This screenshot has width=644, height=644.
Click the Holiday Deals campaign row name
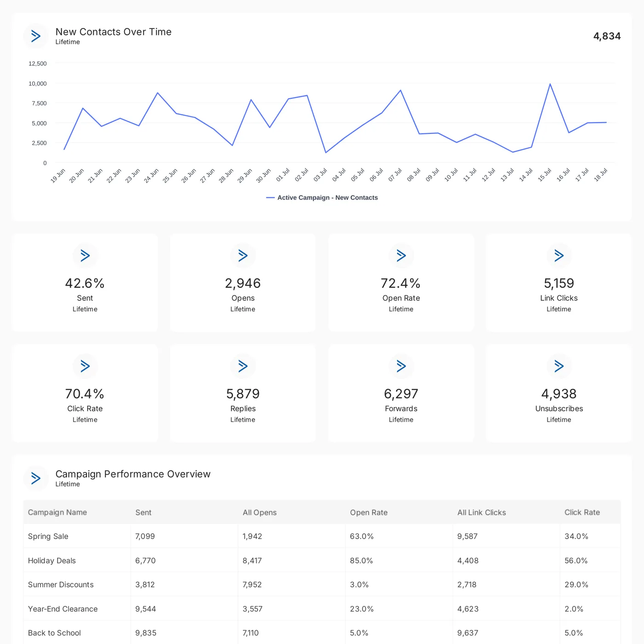pos(52,561)
